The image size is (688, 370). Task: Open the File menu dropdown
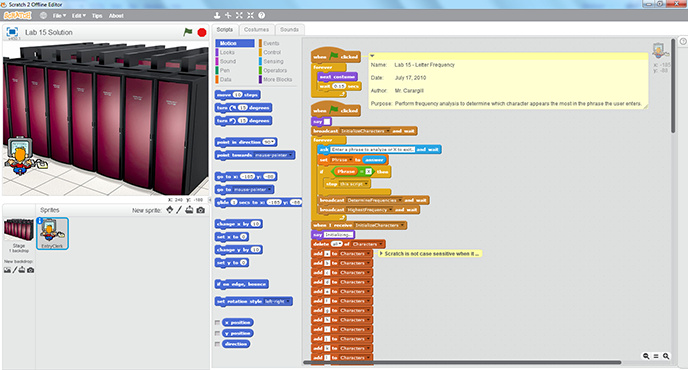pos(59,16)
